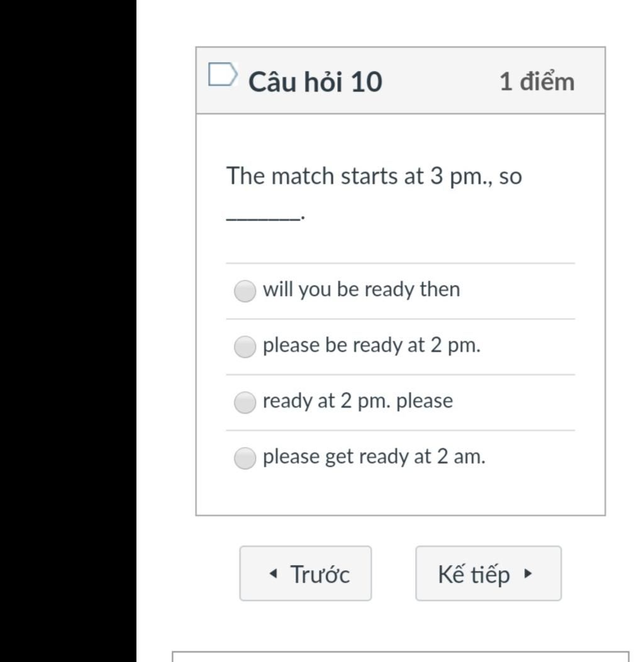The height and width of the screenshot is (662, 644).
Task: Go to previous question with Trước button
Action: (x=305, y=573)
